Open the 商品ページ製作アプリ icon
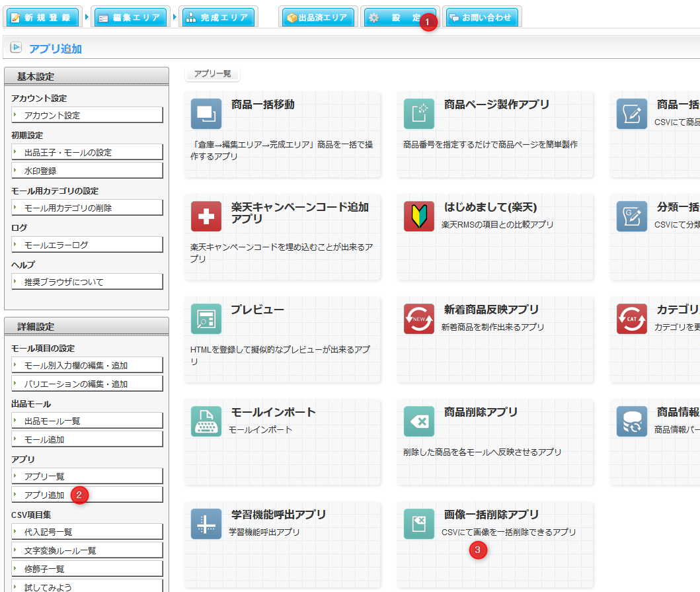Image resolution: width=700 pixels, height=592 pixels. pyautogui.click(x=419, y=114)
